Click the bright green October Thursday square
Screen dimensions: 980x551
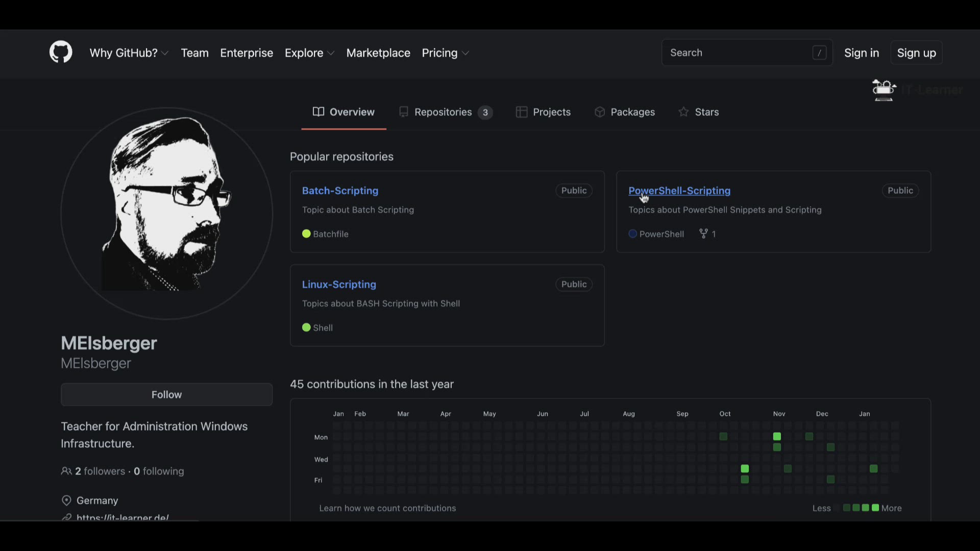tap(745, 468)
